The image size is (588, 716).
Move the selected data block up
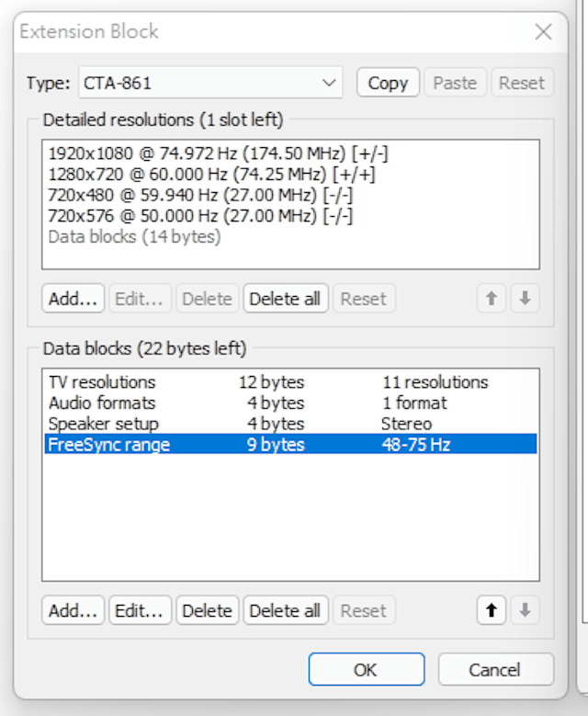click(492, 610)
